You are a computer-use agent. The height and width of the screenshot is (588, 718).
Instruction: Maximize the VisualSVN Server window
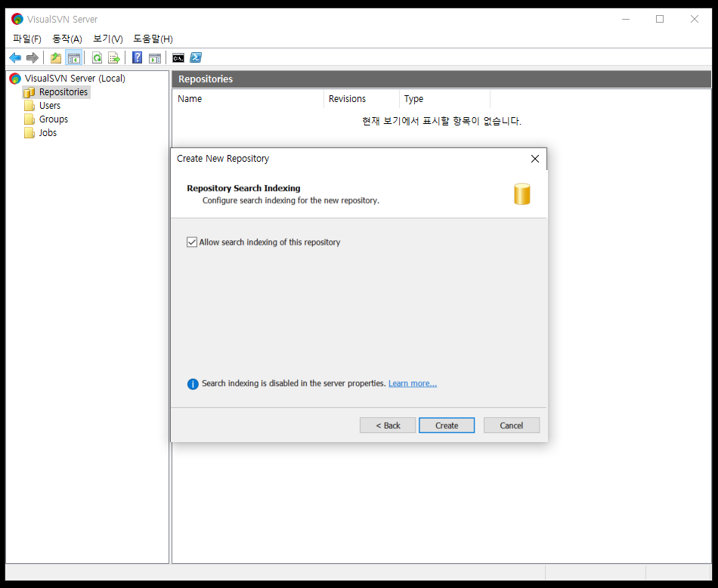[660, 19]
